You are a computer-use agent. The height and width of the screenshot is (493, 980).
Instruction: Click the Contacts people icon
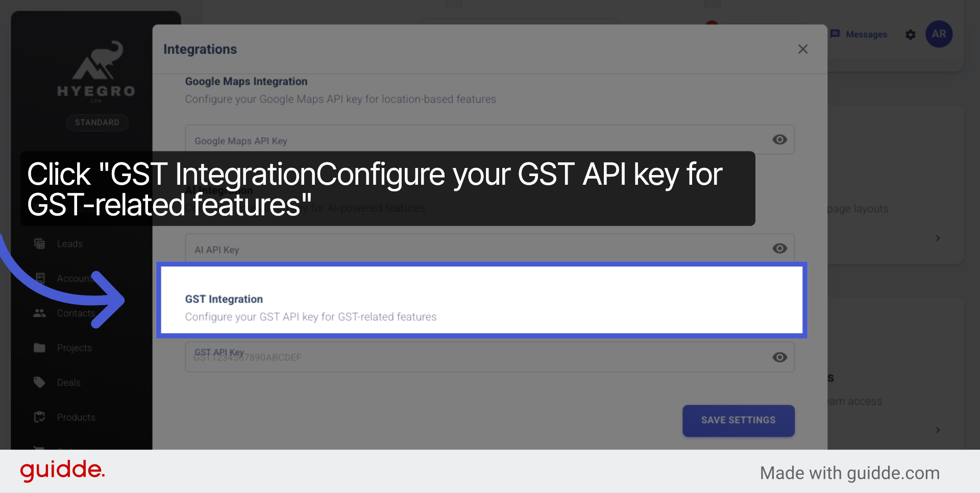(39, 313)
